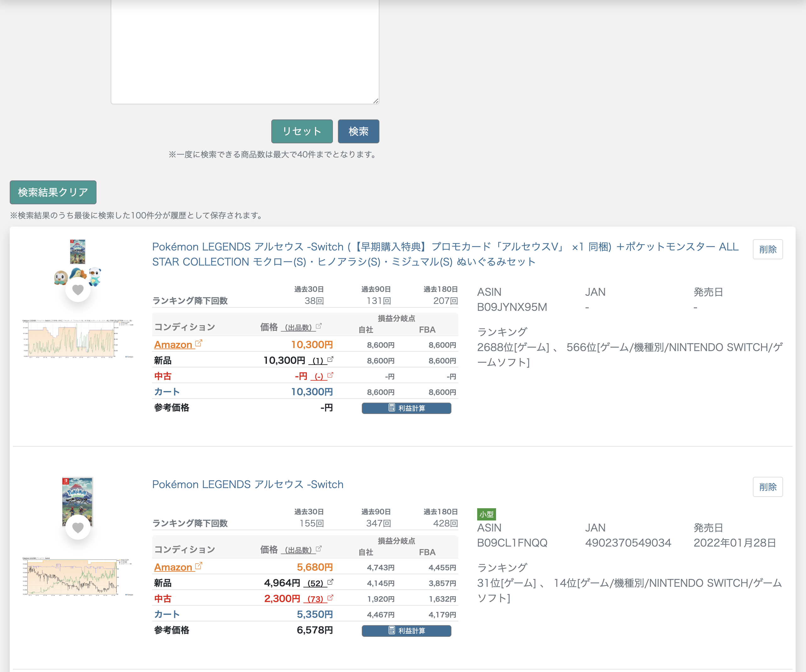Favorite the plush-set product with heart icon

click(x=78, y=290)
